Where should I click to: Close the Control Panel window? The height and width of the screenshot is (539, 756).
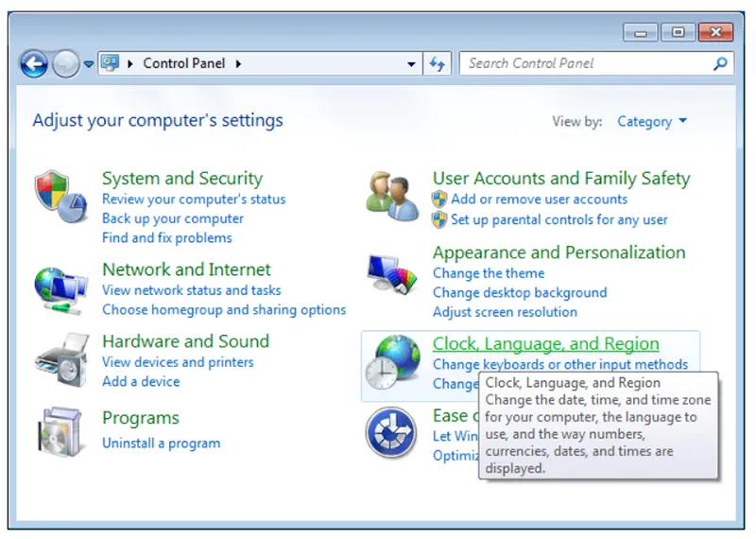715,32
